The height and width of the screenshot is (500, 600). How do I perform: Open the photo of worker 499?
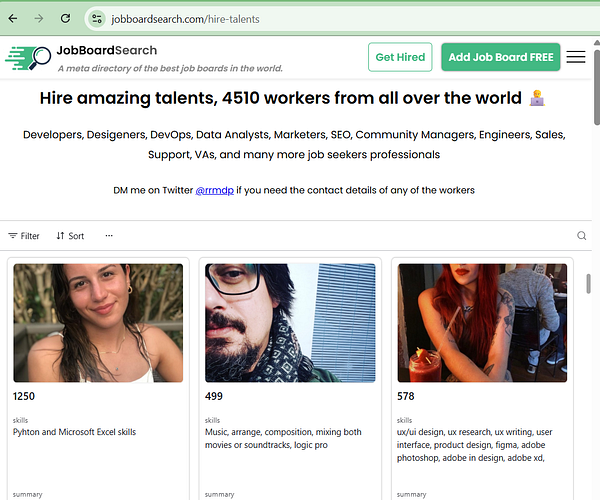pos(290,322)
